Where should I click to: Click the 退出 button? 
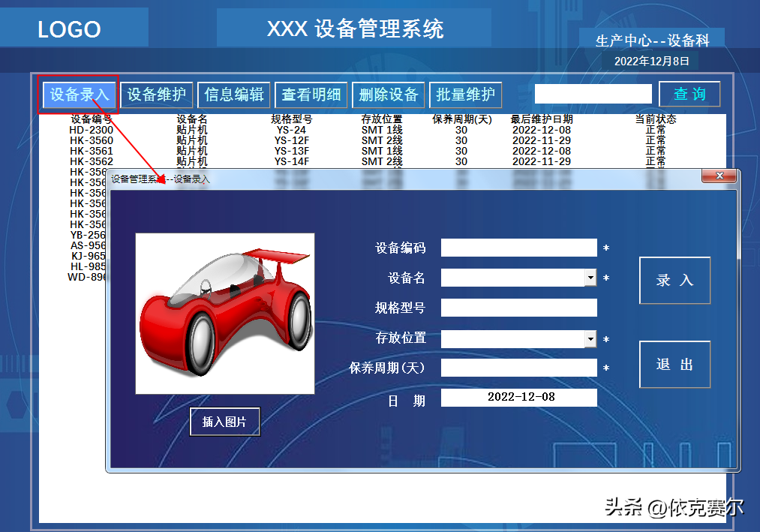click(674, 364)
